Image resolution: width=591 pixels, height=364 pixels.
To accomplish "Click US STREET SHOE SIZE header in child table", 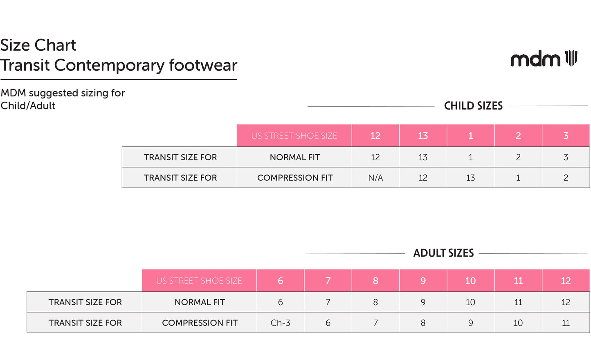I will coord(294,136).
